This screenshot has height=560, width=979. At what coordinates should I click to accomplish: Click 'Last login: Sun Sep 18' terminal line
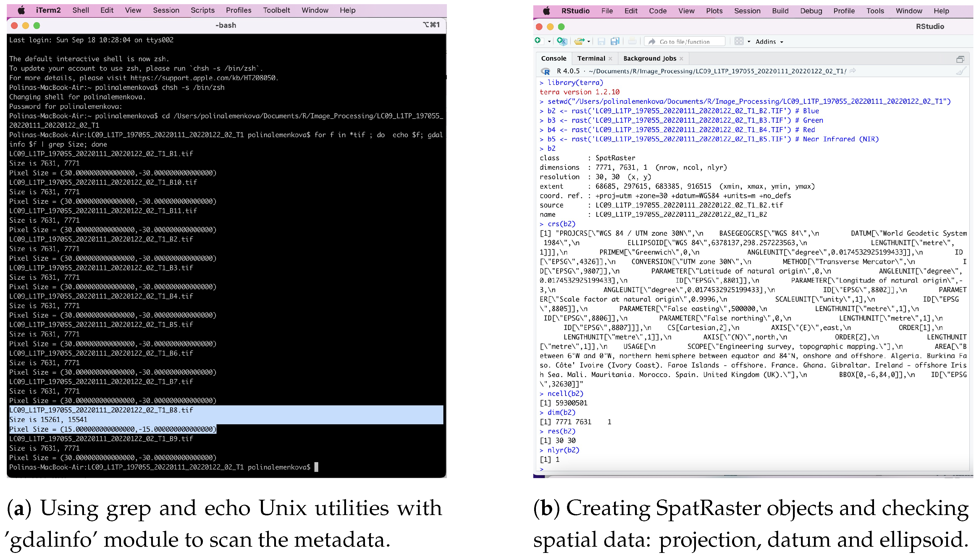pyautogui.click(x=91, y=40)
